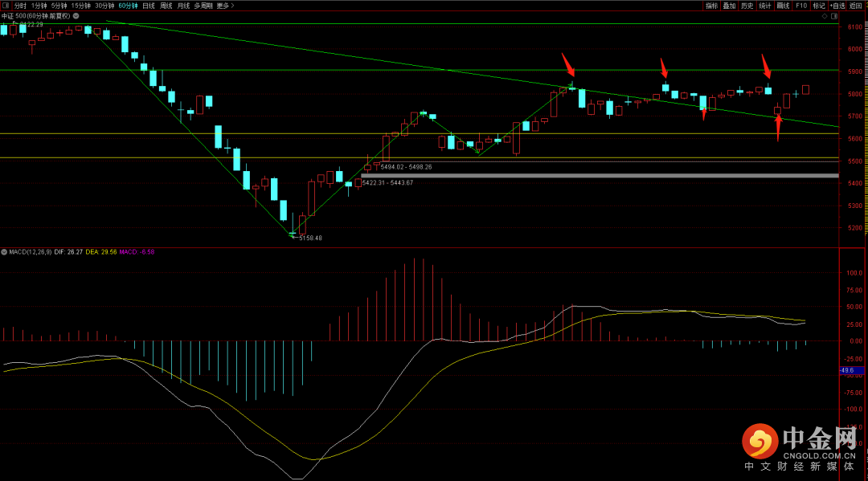Image resolution: width=868 pixels, height=481 pixels.
Task: Click the 5158.48 low price label
Action: (310, 238)
